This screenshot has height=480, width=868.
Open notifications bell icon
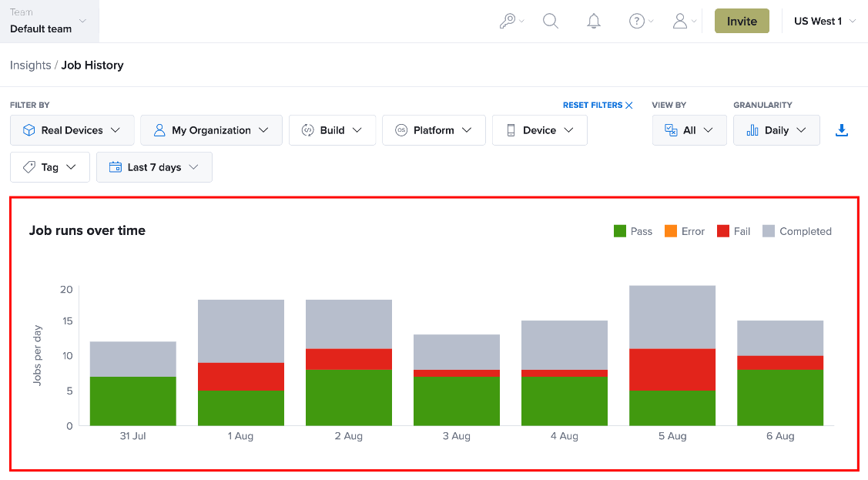(x=593, y=21)
